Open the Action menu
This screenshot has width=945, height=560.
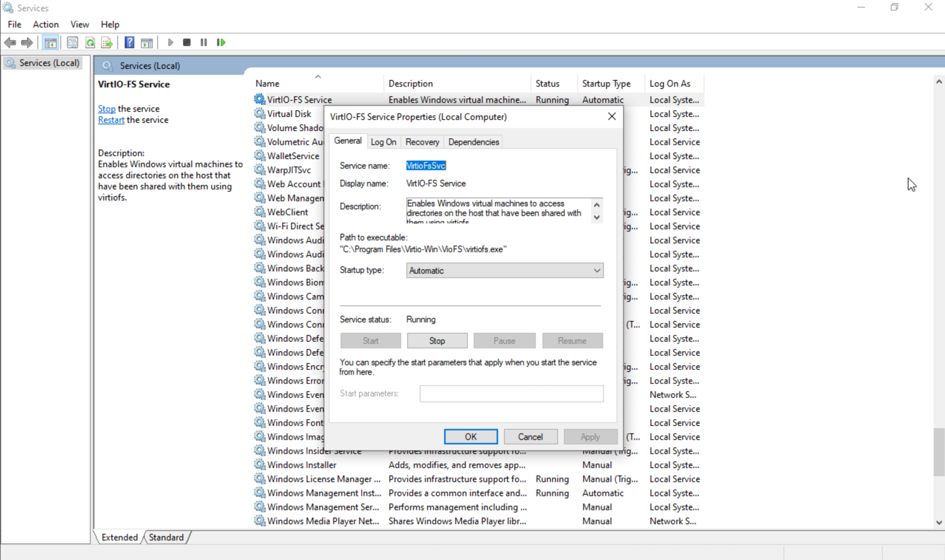tap(45, 24)
